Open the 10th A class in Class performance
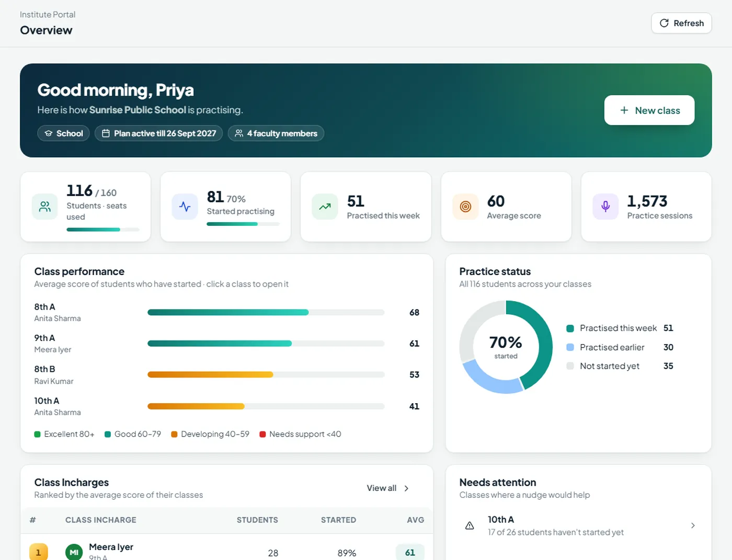The image size is (732, 560). point(227,406)
